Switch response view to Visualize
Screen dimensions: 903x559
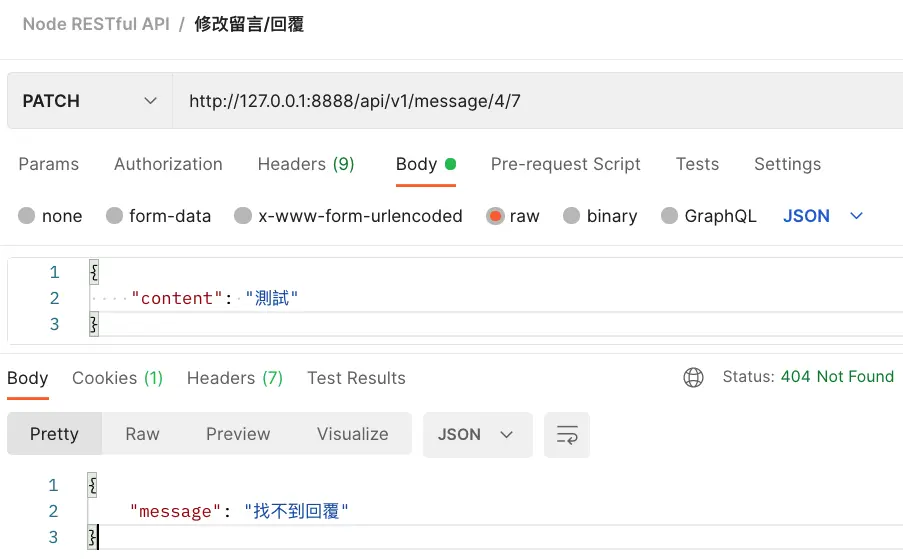tap(352, 434)
